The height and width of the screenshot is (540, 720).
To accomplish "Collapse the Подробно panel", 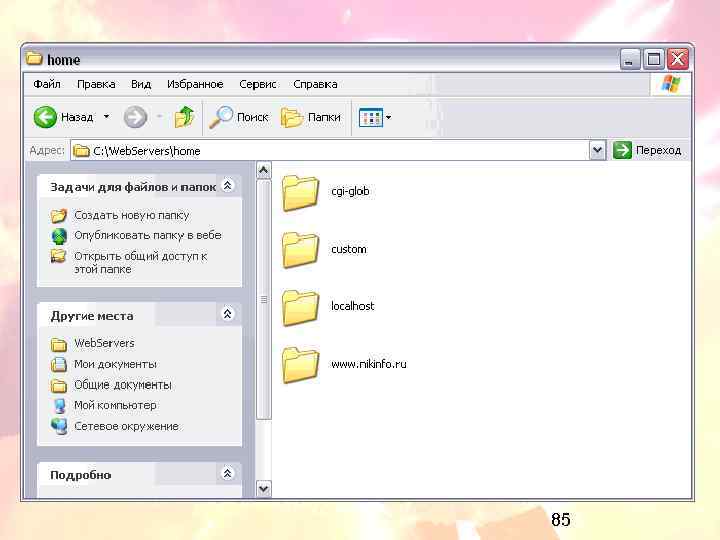I will click(227, 473).
